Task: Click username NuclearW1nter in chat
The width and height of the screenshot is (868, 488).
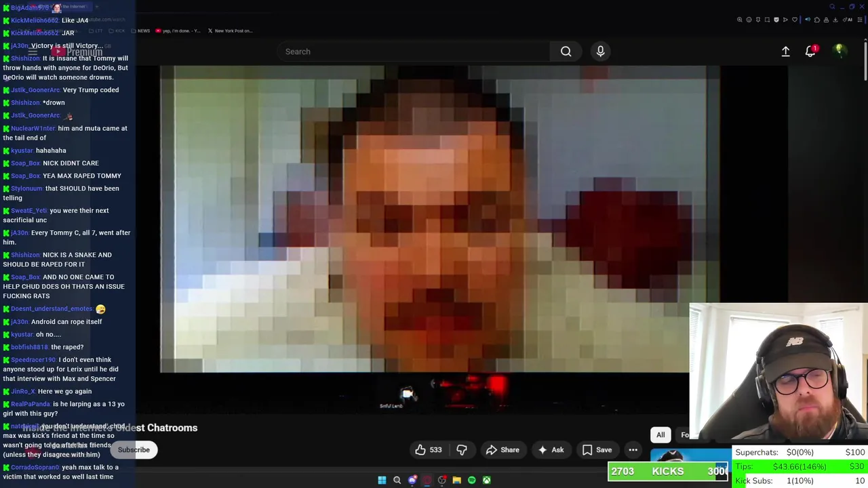Action: 33,128
